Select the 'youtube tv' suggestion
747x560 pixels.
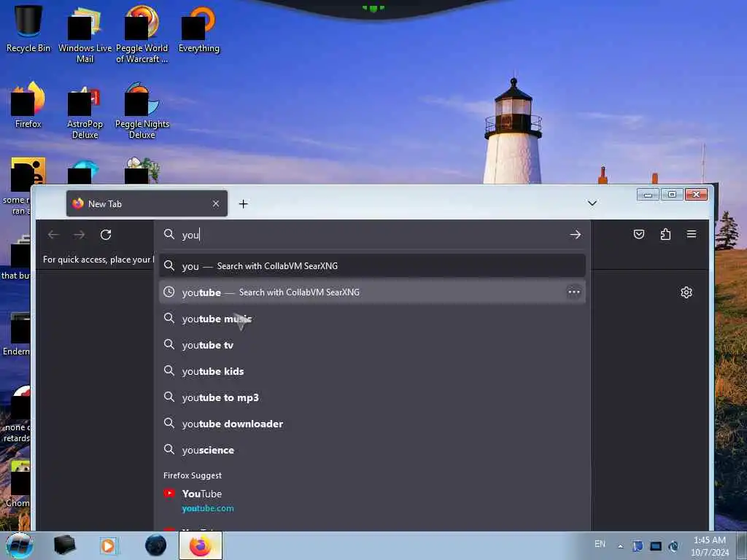(x=372, y=345)
